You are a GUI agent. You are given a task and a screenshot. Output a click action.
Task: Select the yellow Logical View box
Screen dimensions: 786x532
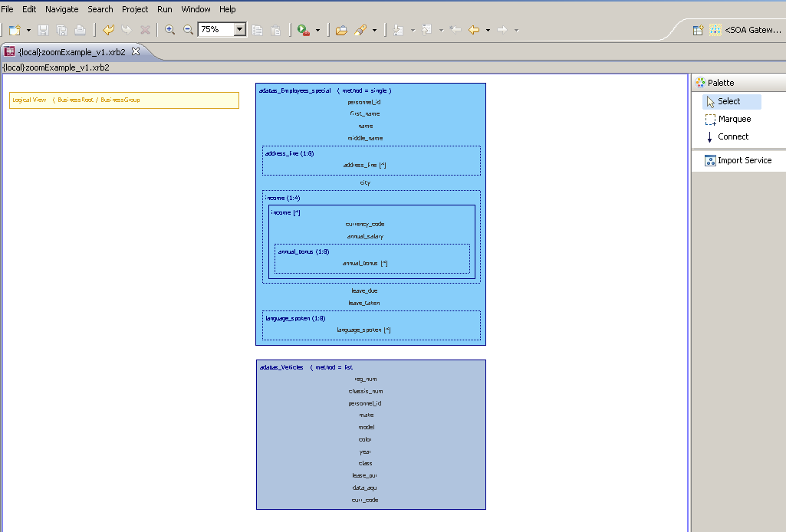coord(124,100)
